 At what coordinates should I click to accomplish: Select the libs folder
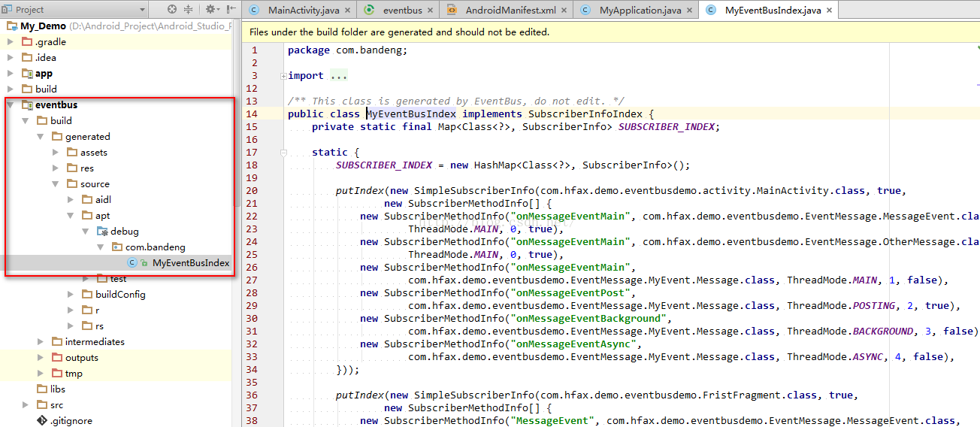pyautogui.click(x=58, y=389)
